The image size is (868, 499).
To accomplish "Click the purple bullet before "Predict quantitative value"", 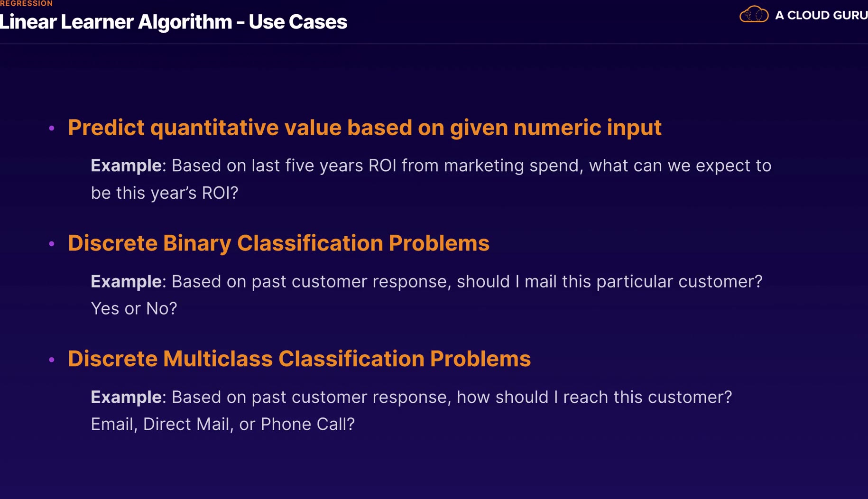I will tap(52, 128).
